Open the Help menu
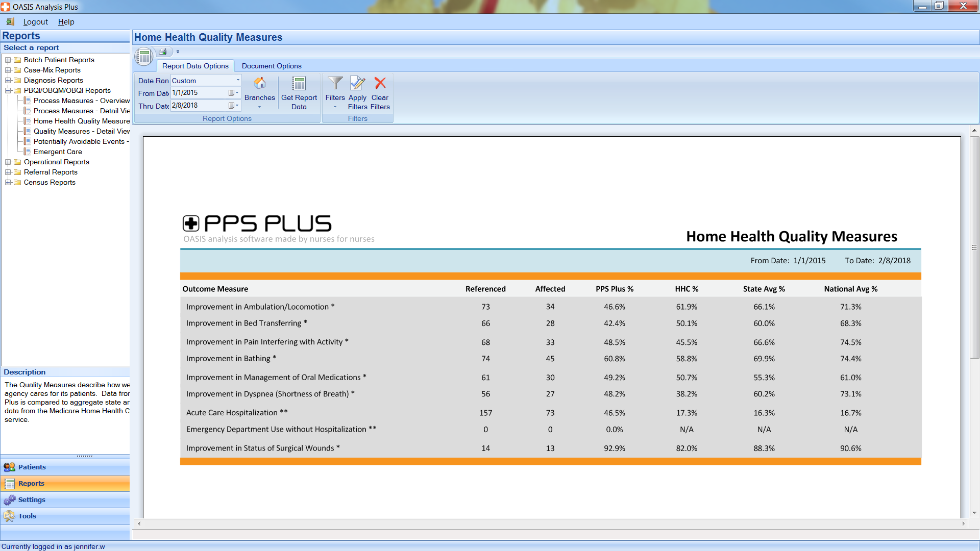 click(66, 22)
